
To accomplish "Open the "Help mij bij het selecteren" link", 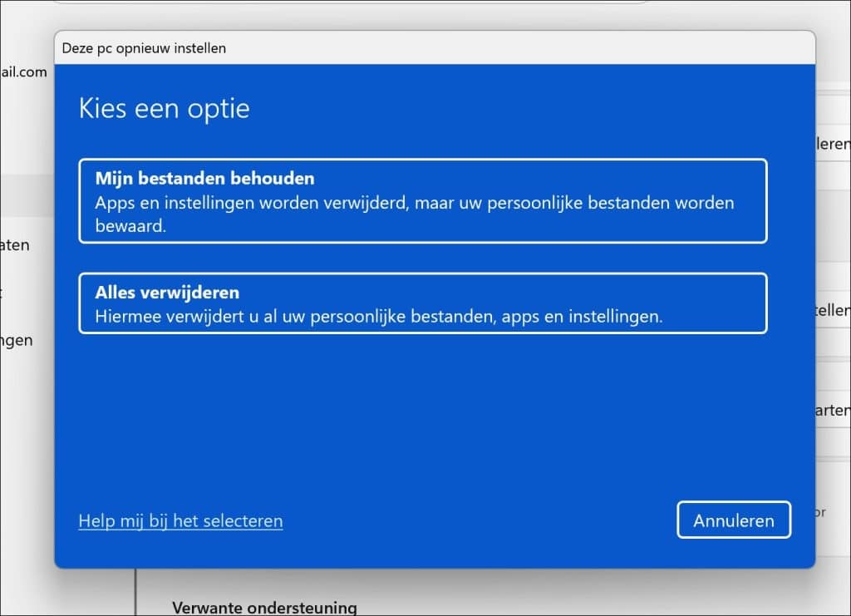I will point(180,520).
